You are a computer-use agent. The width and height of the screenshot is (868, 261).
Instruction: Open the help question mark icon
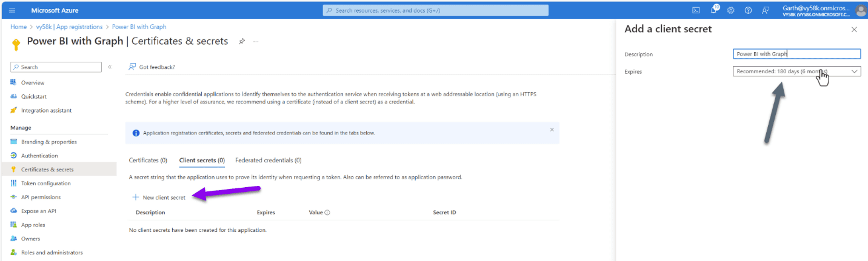[748, 10]
